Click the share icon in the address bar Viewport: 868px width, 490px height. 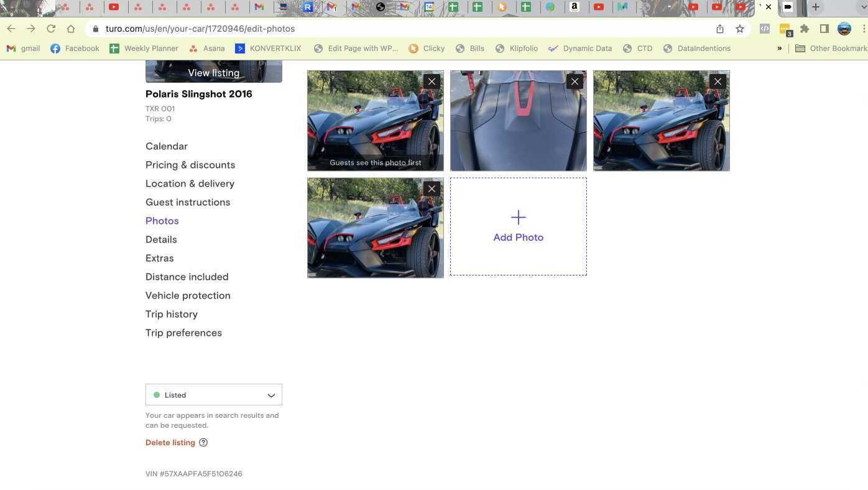[720, 29]
